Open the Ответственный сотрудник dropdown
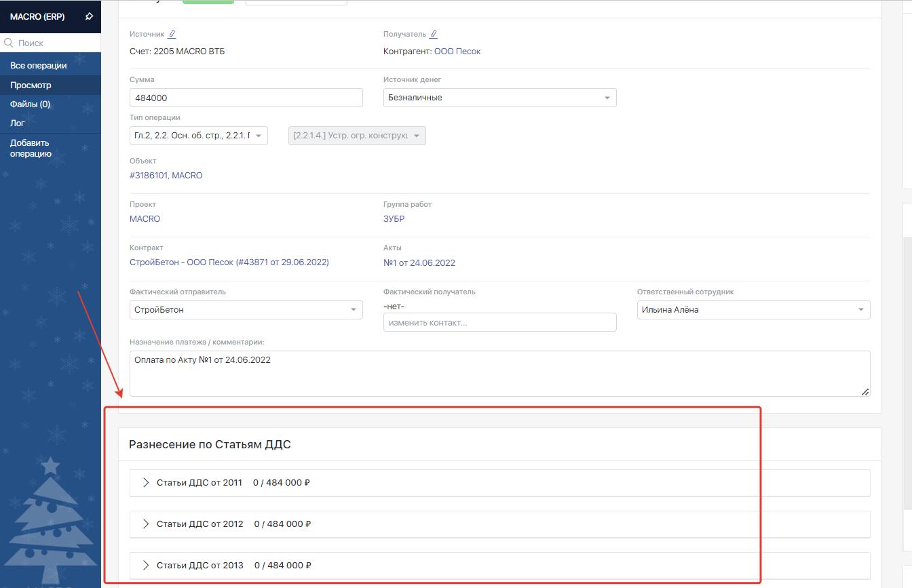912x588 pixels. 753,310
